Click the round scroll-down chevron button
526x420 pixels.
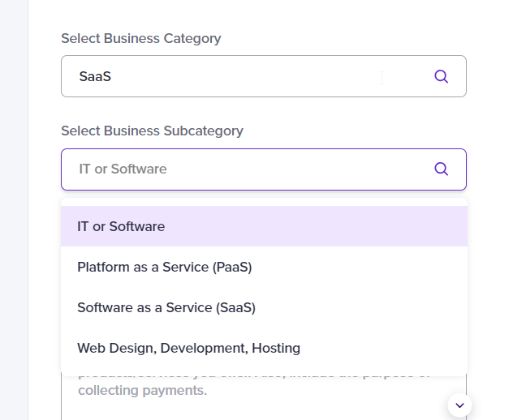point(459,405)
